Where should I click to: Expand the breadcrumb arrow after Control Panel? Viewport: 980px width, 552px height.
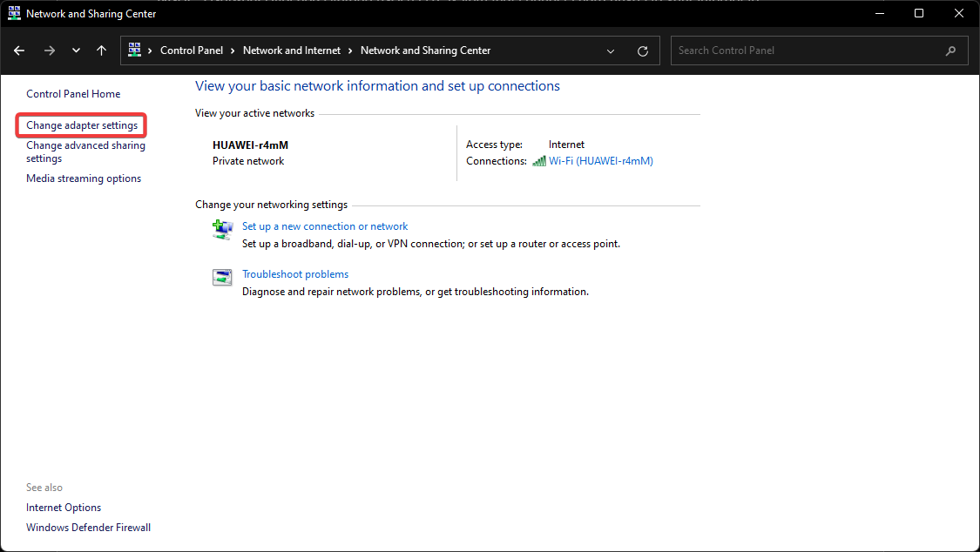tap(232, 50)
